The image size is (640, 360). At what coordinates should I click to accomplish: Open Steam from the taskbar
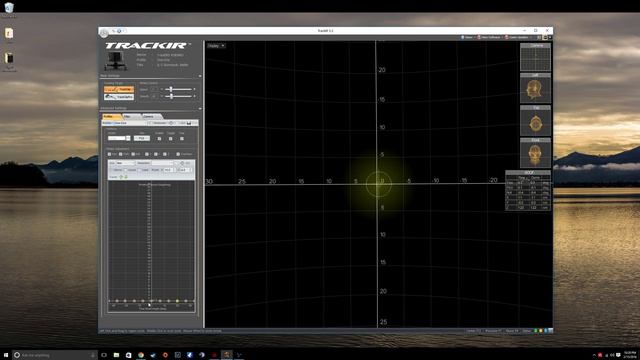pos(153,355)
